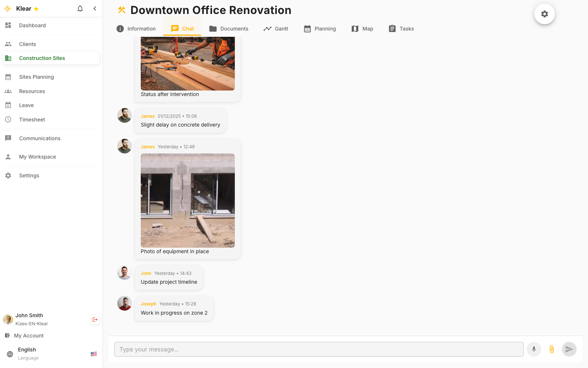Send the message with the send icon

(569, 349)
